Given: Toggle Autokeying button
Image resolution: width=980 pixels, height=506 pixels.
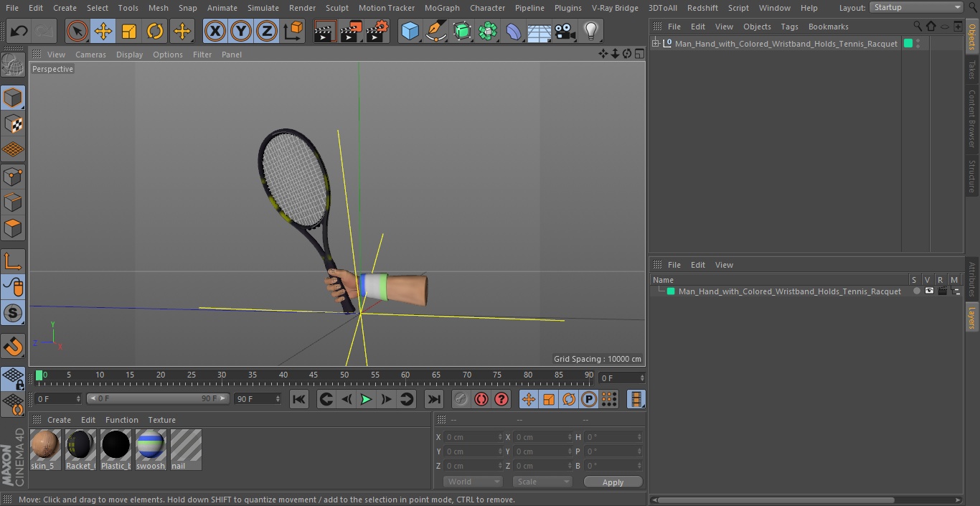Looking at the screenshot, I should (x=481, y=399).
